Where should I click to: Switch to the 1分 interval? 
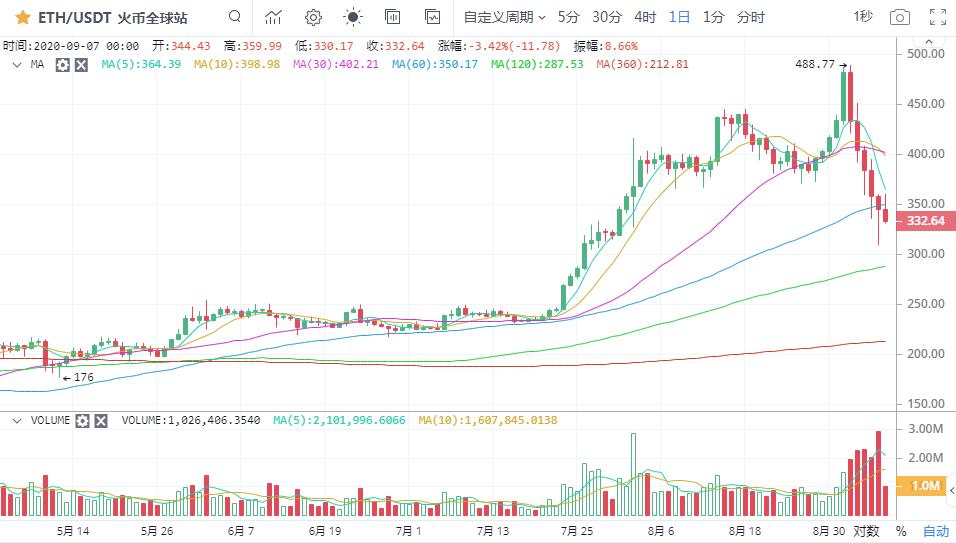[713, 17]
